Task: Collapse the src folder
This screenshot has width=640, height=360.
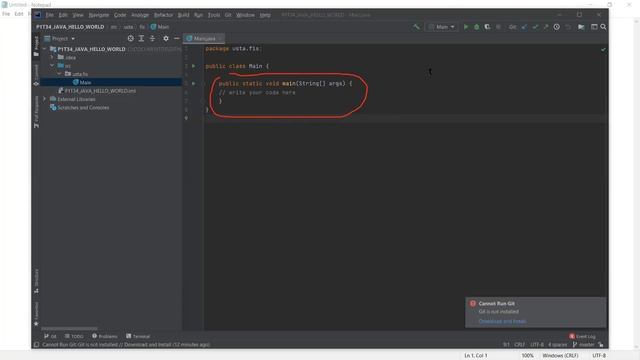Action: 52,66
